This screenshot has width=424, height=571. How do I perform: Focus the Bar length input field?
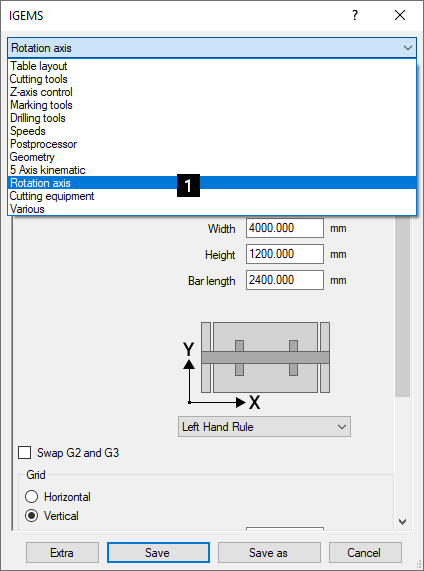click(285, 280)
